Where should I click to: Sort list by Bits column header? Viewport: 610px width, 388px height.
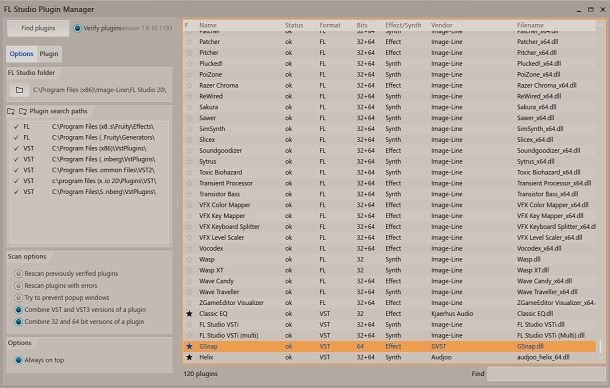point(362,25)
